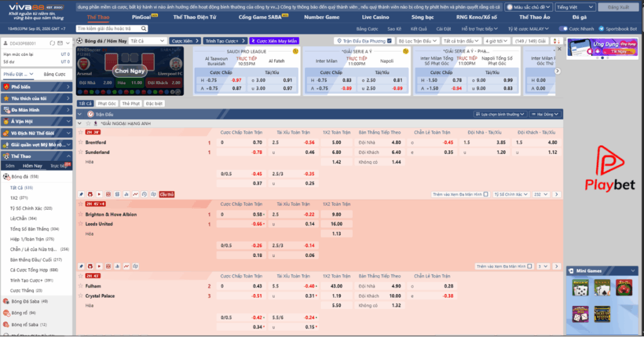Click the league search input field
The width and height of the screenshot is (644, 338).
(x=112, y=28)
